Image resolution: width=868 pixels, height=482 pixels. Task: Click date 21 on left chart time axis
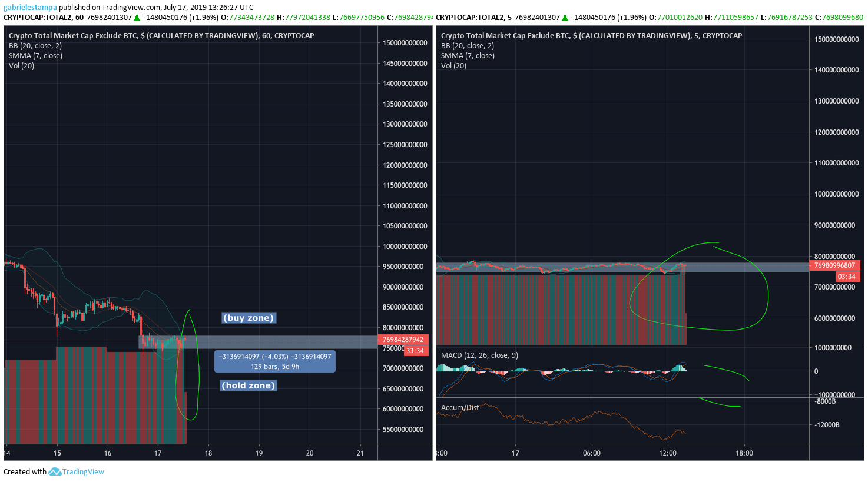point(360,453)
